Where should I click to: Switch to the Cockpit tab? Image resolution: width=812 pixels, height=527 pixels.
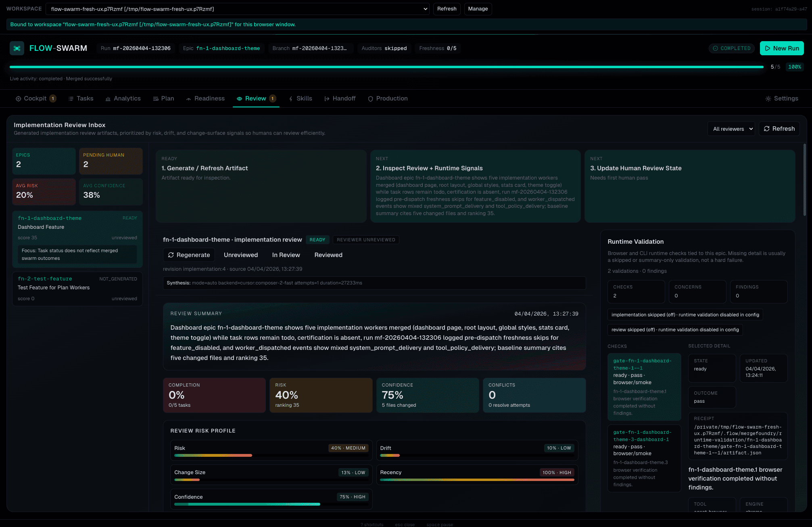pyautogui.click(x=36, y=99)
